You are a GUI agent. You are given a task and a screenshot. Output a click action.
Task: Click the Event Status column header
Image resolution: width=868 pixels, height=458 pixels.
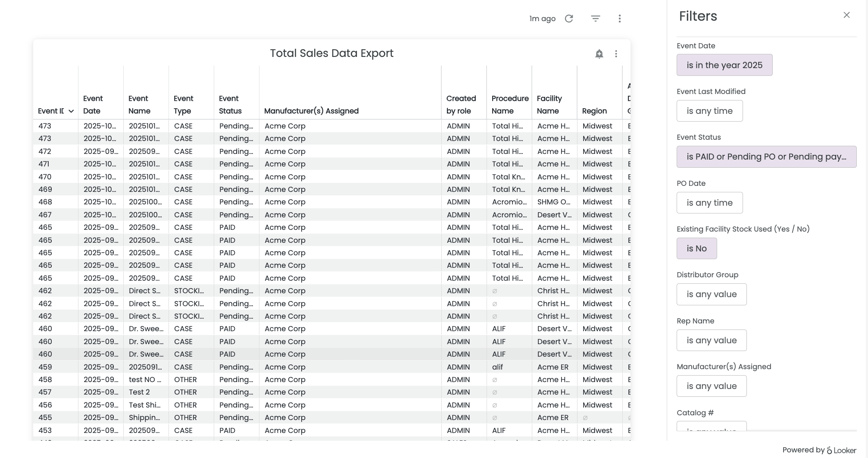230,105
